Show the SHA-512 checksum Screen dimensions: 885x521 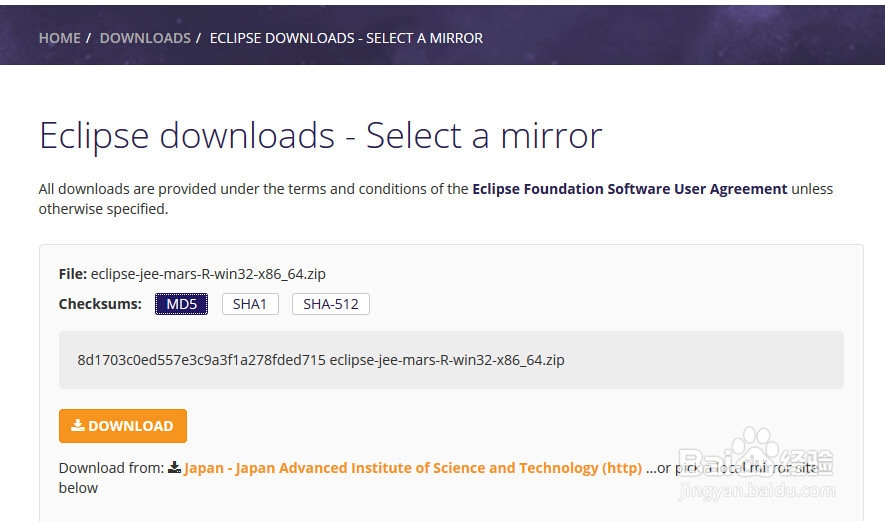(330, 304)
